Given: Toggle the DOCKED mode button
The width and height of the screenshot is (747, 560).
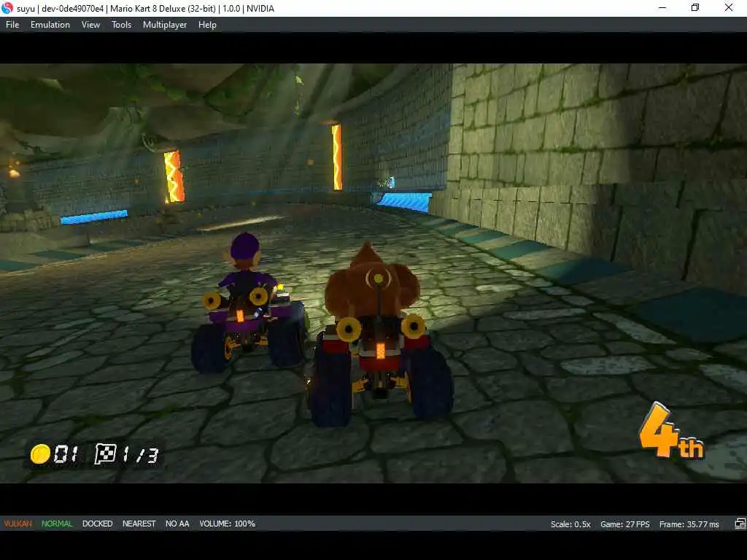Looking at the screenshot, I should [x=97, y=524].
